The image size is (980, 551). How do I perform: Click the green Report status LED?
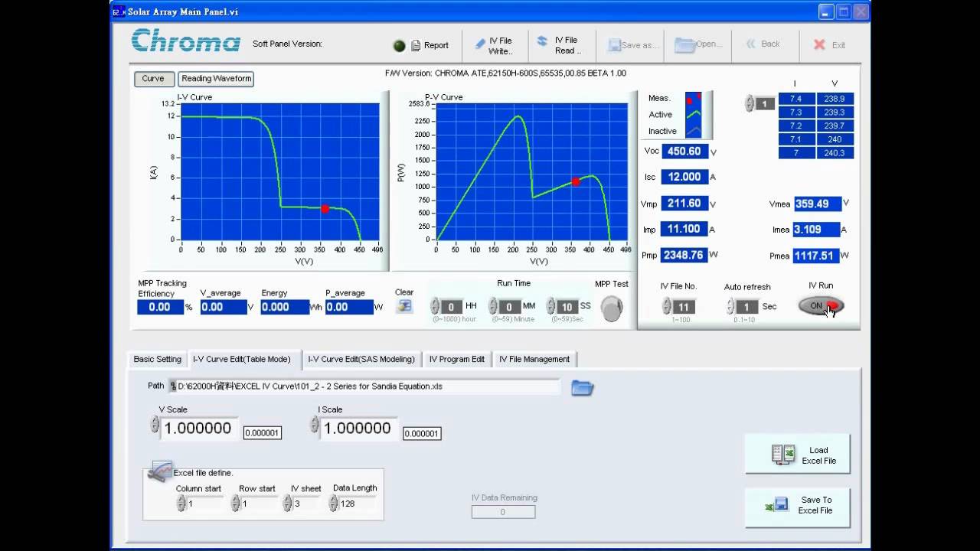(x=399, y=45)
